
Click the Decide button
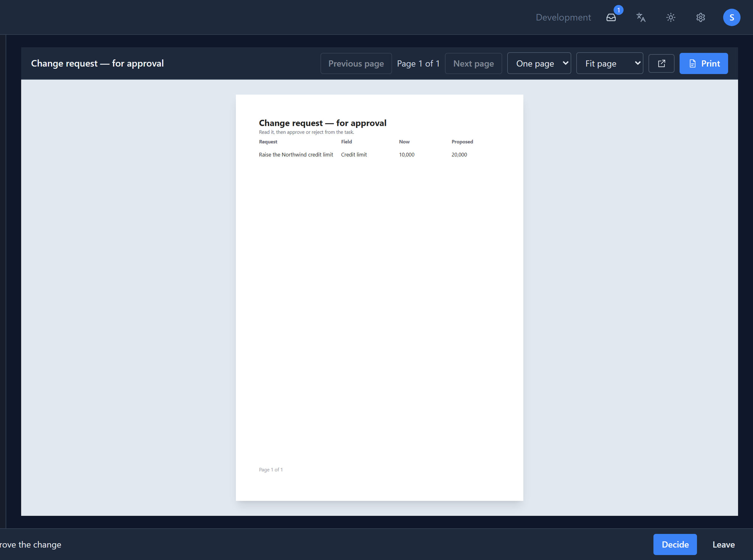tap(675, 544)
